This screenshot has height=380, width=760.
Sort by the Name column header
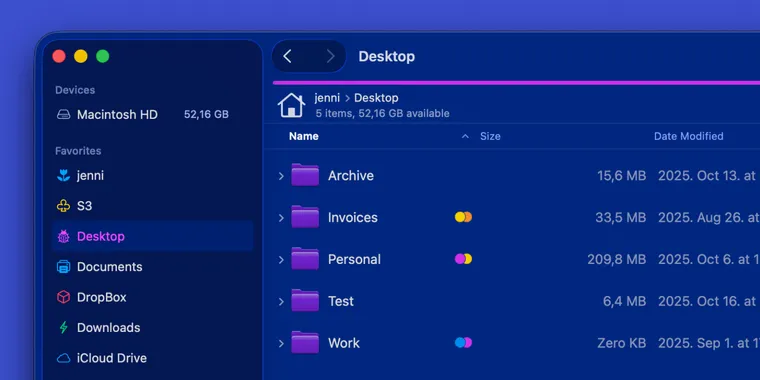(x=304, y=136)
